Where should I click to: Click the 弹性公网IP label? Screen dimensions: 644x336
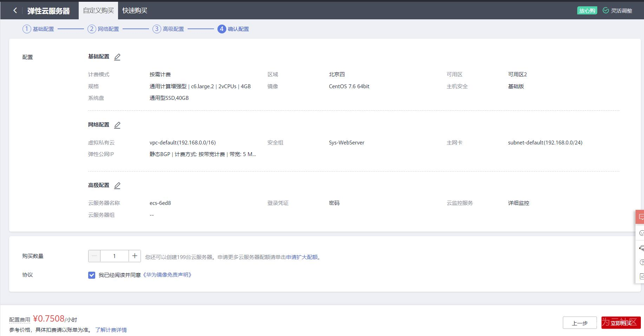pyautogui.click(x=101, y=154)
